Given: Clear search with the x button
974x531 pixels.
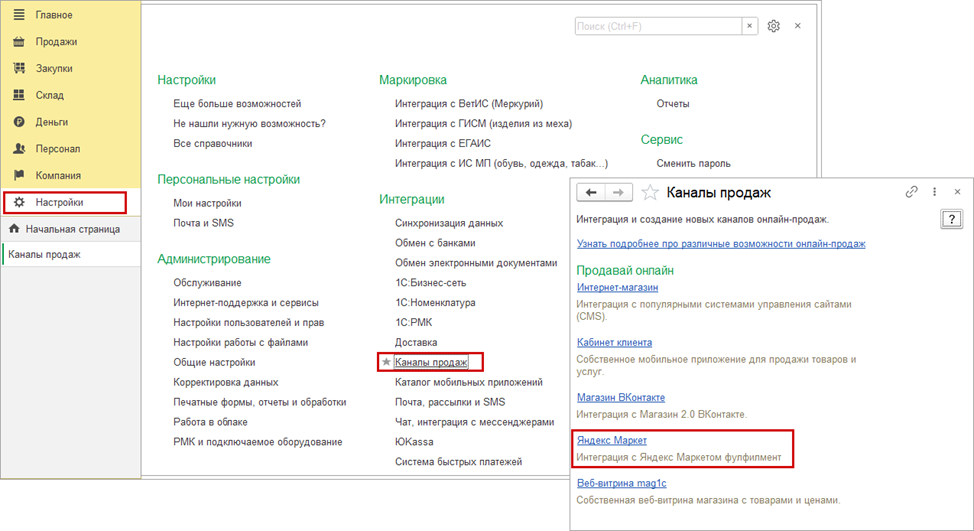Looking at the screenshot, I should [749, 26].
